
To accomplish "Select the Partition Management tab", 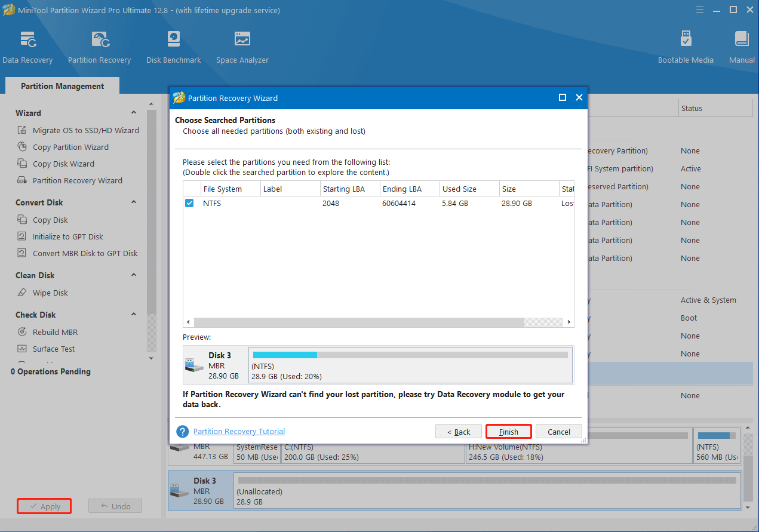I will tap(63, 86).
